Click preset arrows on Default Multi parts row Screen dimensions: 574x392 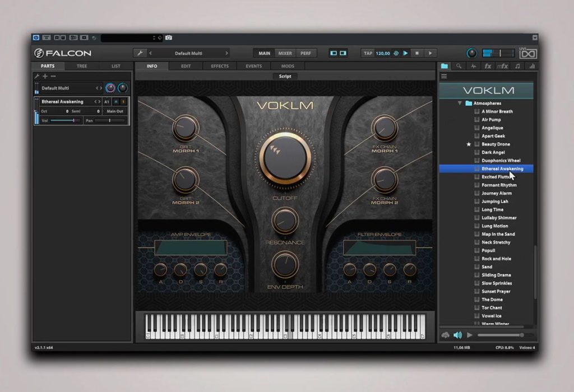pyautogui.click(x=99, y=88)
